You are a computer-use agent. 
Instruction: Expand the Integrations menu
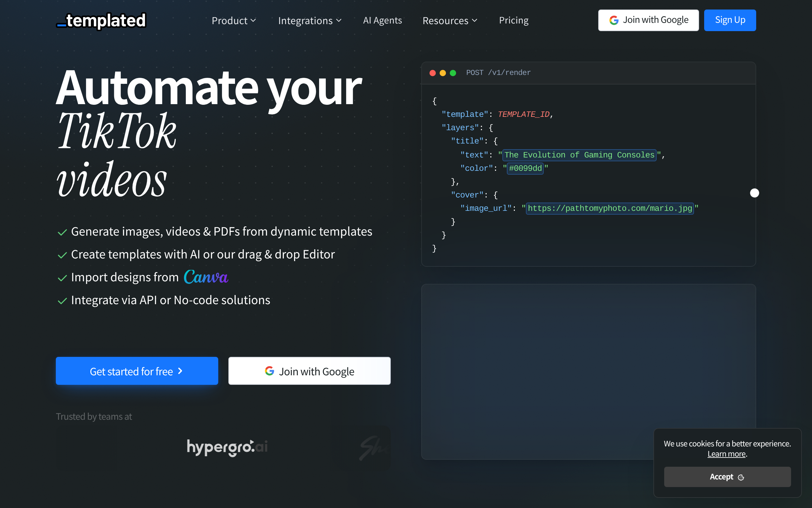(x=310, y=21)
